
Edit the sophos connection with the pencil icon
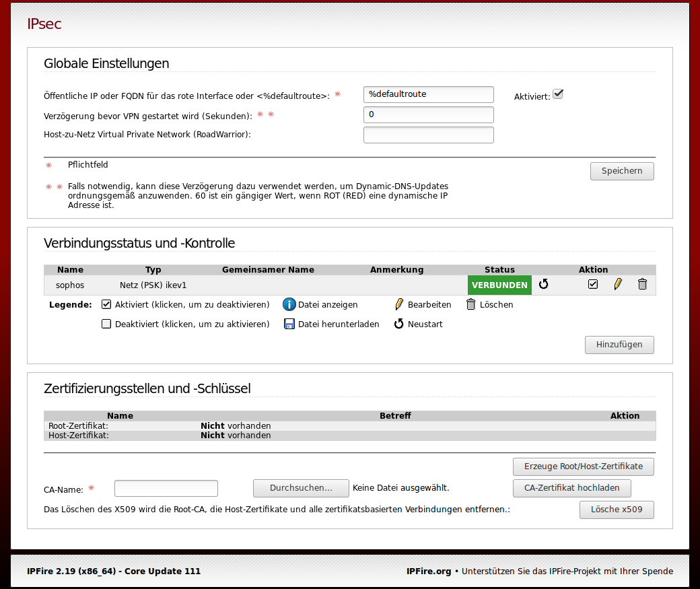click(618, 284)
